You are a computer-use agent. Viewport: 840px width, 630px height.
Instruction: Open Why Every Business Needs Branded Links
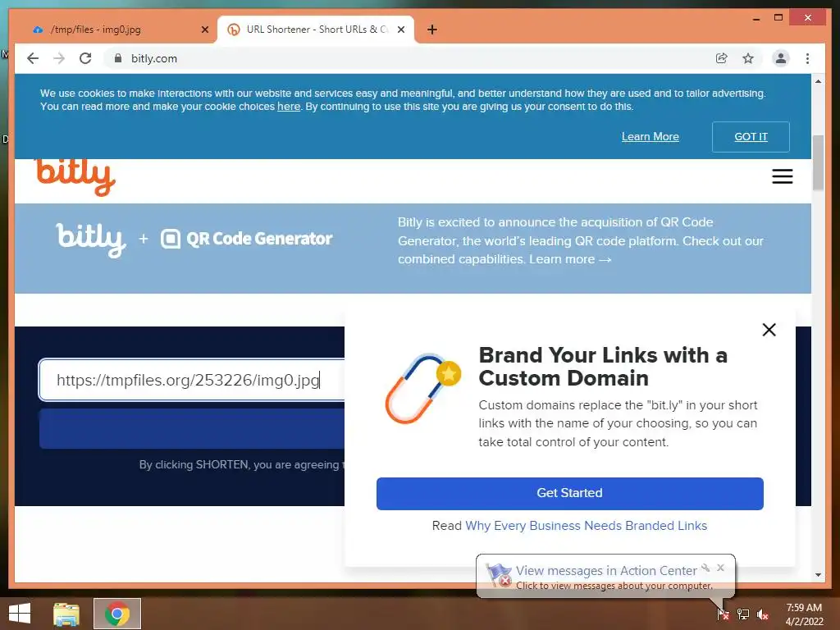(586, 526)
